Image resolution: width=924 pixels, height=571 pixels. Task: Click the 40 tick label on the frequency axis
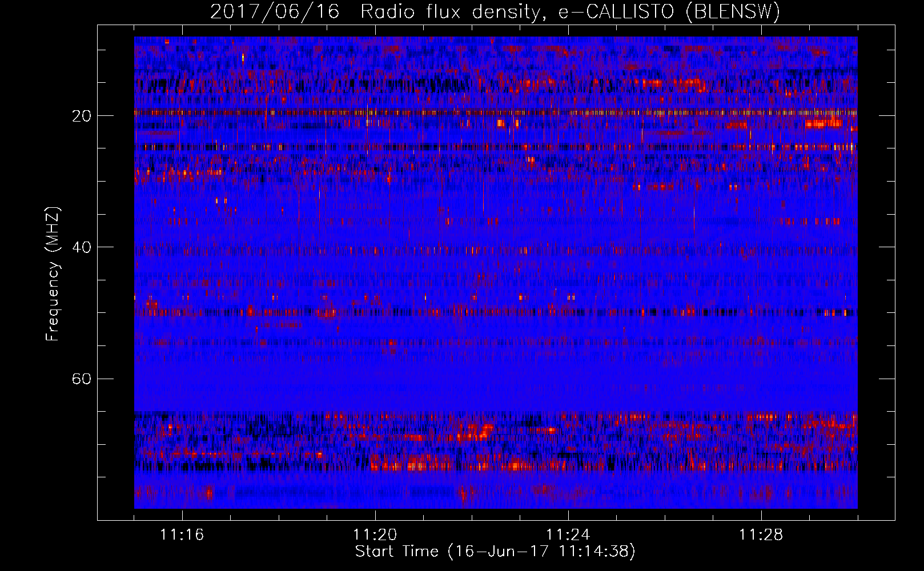click(x=82, y=248)
